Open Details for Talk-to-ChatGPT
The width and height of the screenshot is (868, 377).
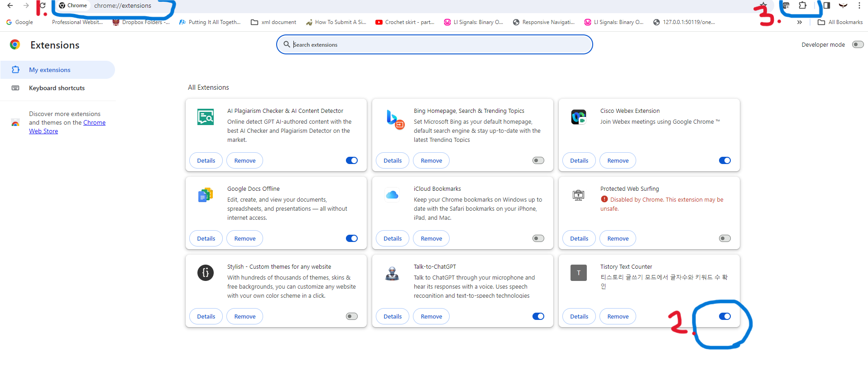(393, 316)
